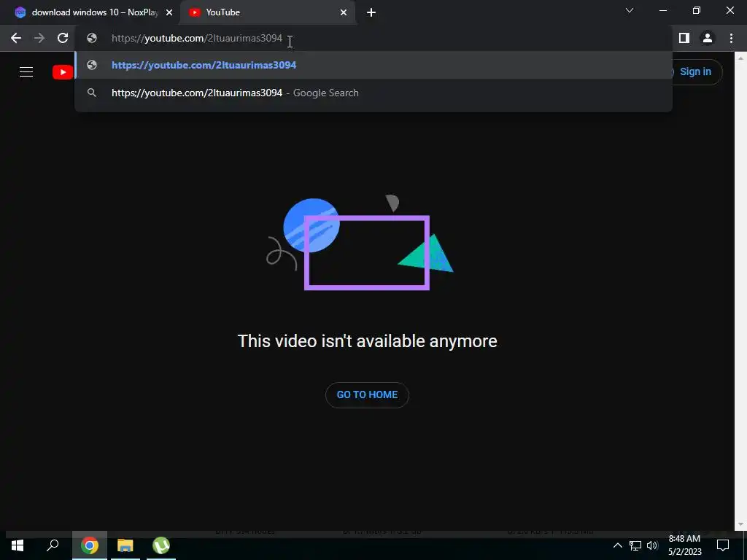The height and width of the screenshot is (560, 747).
Task: Expand the tab search chevron
Action: click(x=630, y=10)
